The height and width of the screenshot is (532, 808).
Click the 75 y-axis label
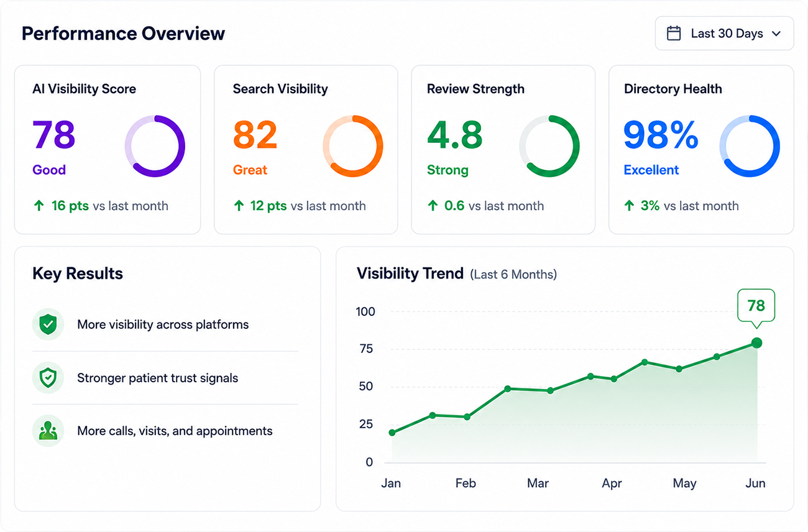pyautogui.click(x=365, y=349)
